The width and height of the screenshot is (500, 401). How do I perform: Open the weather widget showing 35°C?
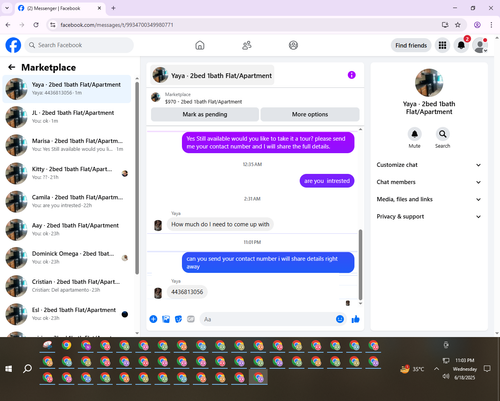pos(412,369)
